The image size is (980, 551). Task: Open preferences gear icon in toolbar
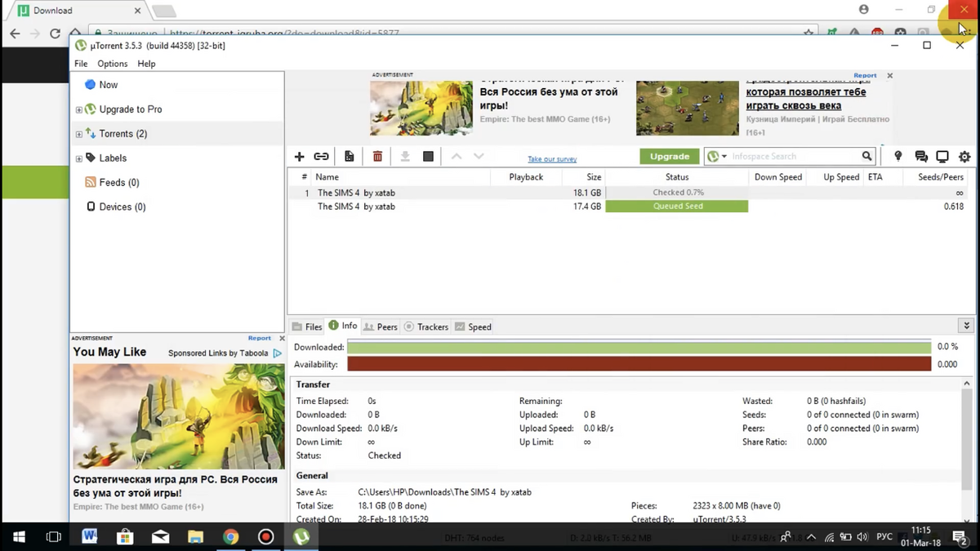[x=964, y=157]
